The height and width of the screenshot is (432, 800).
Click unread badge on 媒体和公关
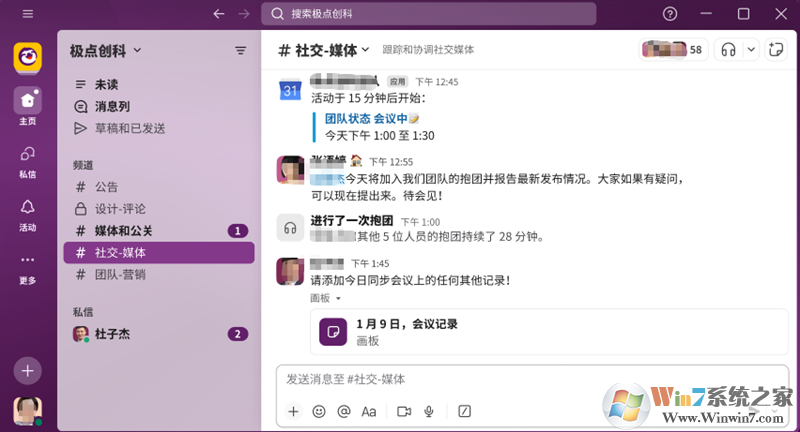(237, 231)
